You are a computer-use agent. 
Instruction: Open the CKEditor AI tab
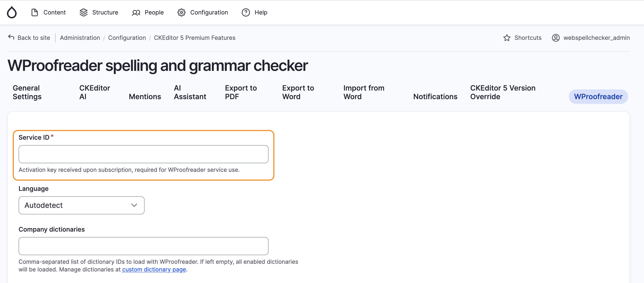point(94,92)
